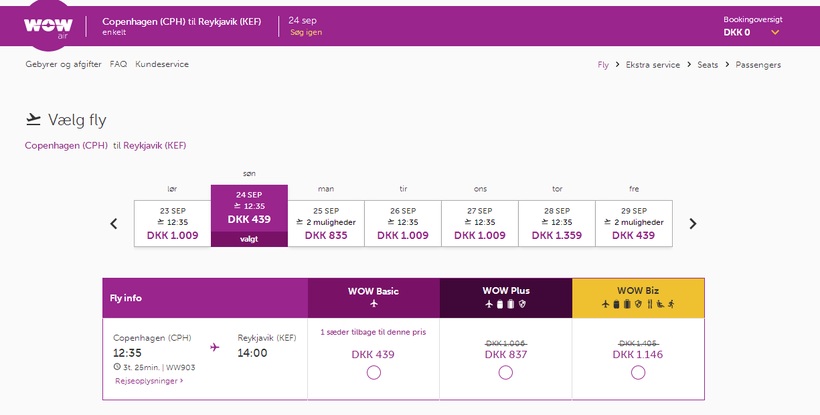Open Kundeservice link

162,65
